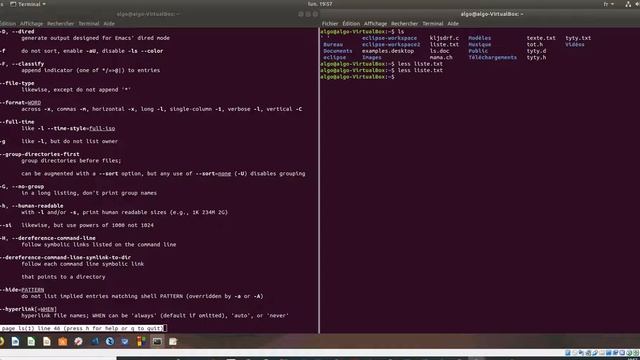Image resolution: width=640 pixels, height=360 pixels.
Task: Open the red-white round help icon in dock
Action: (78, 341)
